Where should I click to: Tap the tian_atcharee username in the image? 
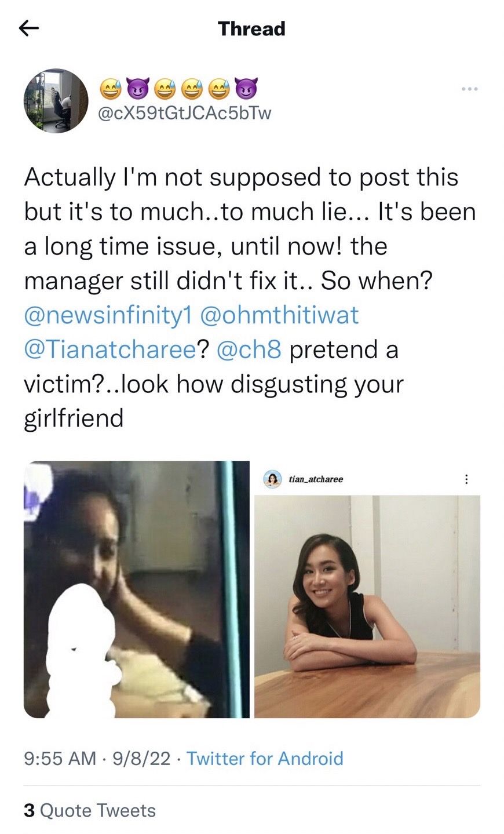(316, 479)
